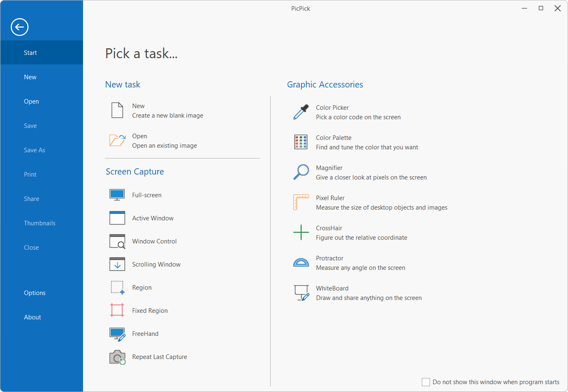Click the Fixed Region capture icon
Screen dimensions: 568x392
pos(117,310)
